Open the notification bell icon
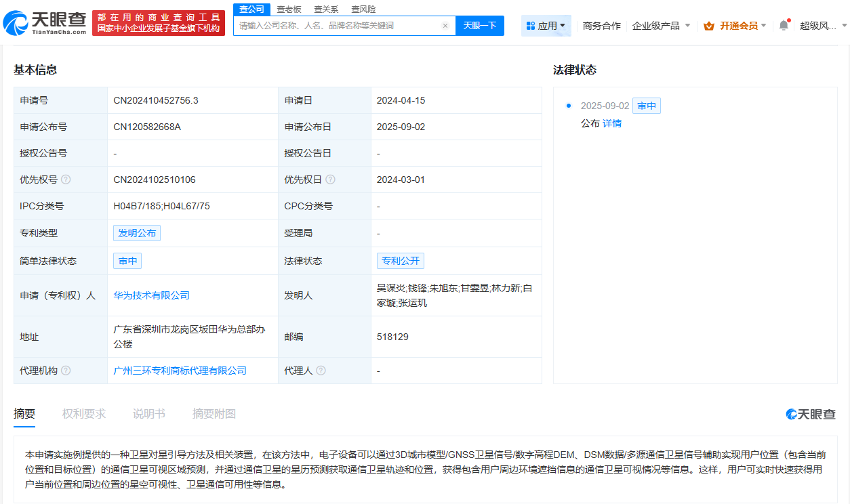Screen dimensions: 850x504 (784, 26)
